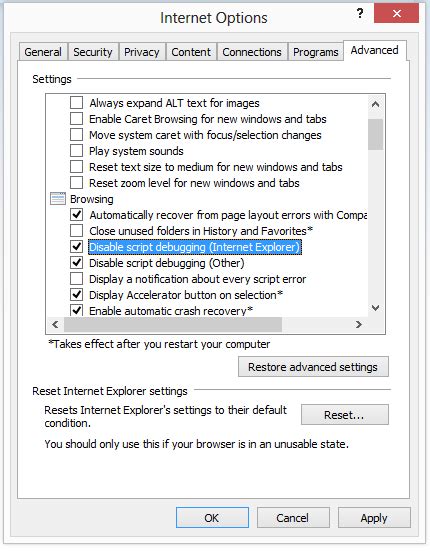
Task: Enable Always expand ALT text for images
Action: pyautogui.click(x=77, y=103)
